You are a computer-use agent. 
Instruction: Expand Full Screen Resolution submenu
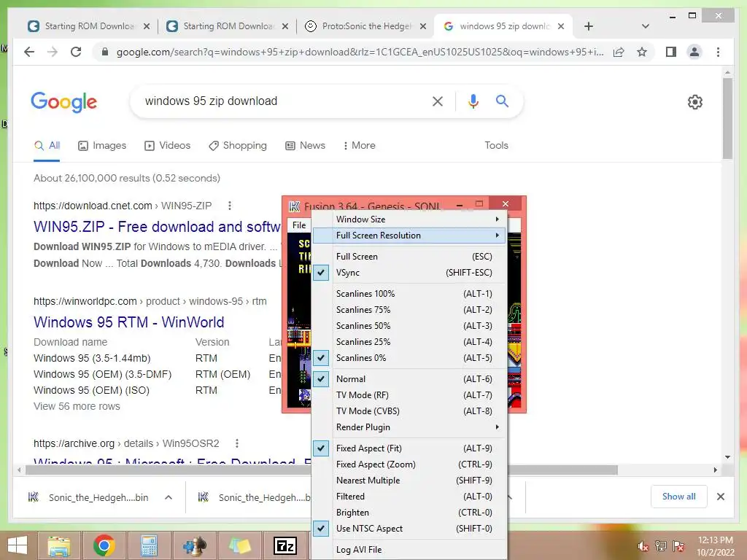(x=409, y=236)
